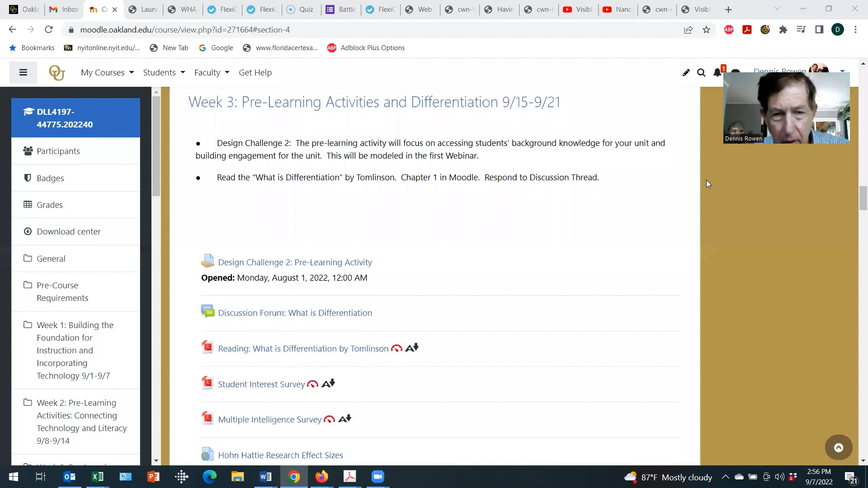
Task: Click the pencil edit icon in the header
Action: click(x=686, y=72)
